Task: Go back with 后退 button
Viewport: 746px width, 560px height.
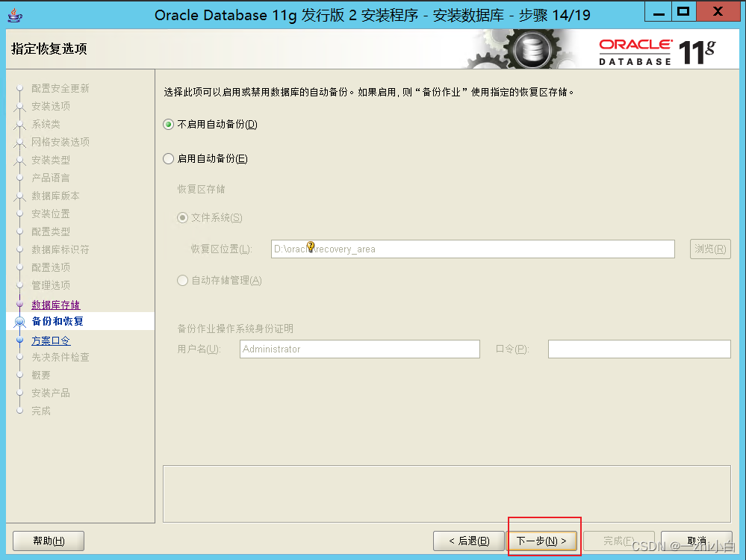Action: tap(469, 541)
